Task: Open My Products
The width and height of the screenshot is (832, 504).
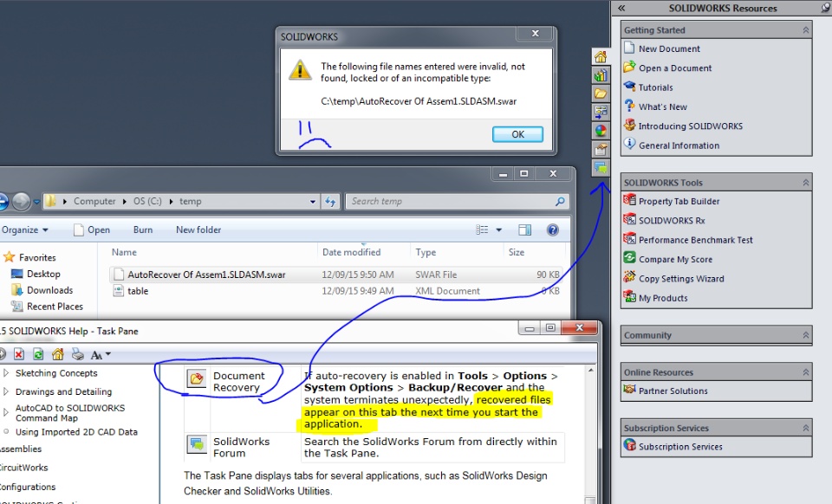Action: point(663,299)
